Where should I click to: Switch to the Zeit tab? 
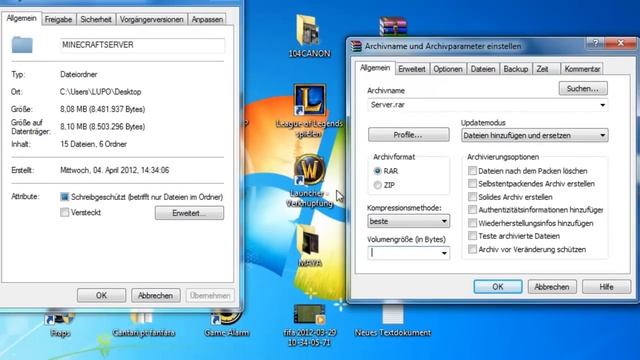pyautogui.click(x=546, y=69)
